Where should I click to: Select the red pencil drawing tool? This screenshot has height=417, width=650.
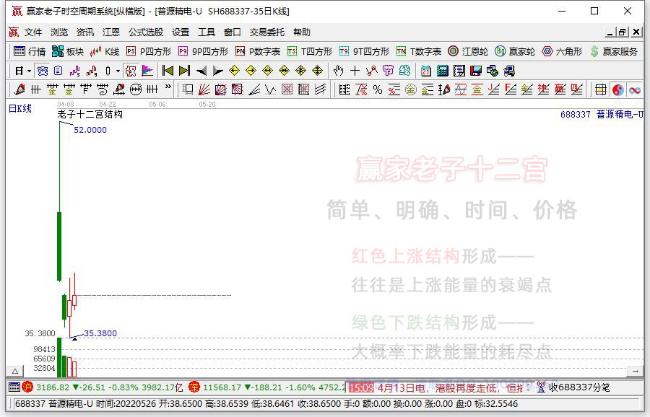click(19, 89)
